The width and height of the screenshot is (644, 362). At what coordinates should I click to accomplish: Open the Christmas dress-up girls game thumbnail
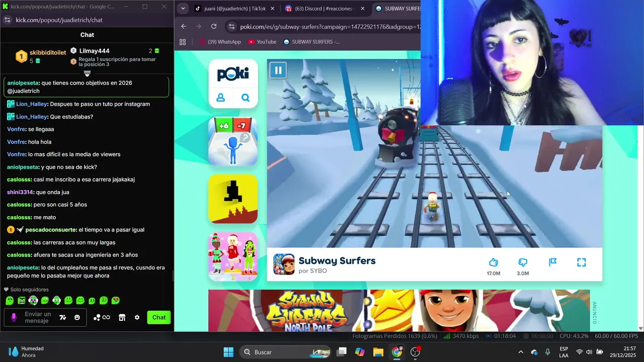point(233,256)
